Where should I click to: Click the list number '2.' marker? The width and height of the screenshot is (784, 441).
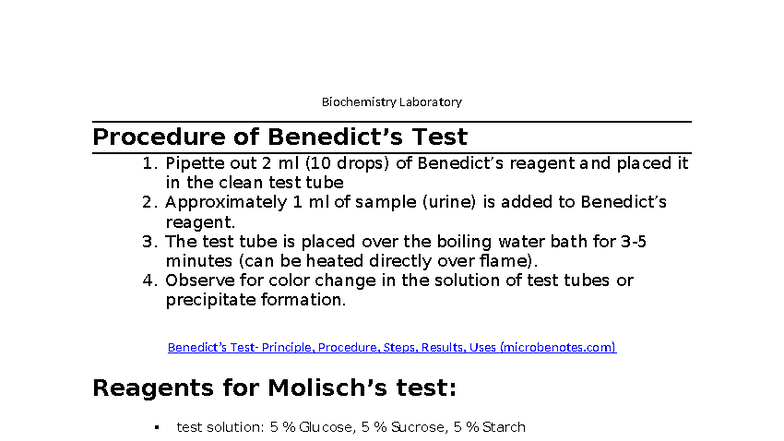(x=150, y=202)
